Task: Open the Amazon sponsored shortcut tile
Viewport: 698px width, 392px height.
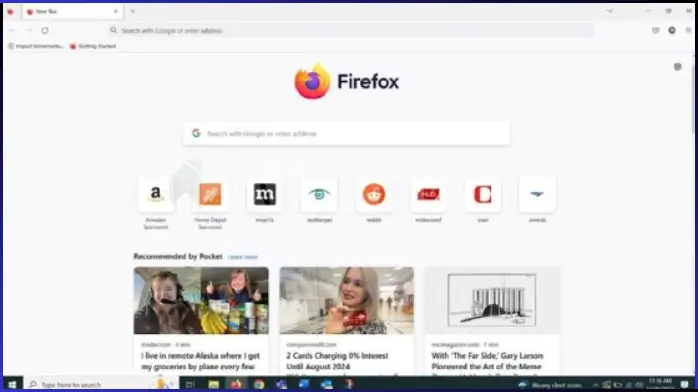Action: [x=155, y=194]
